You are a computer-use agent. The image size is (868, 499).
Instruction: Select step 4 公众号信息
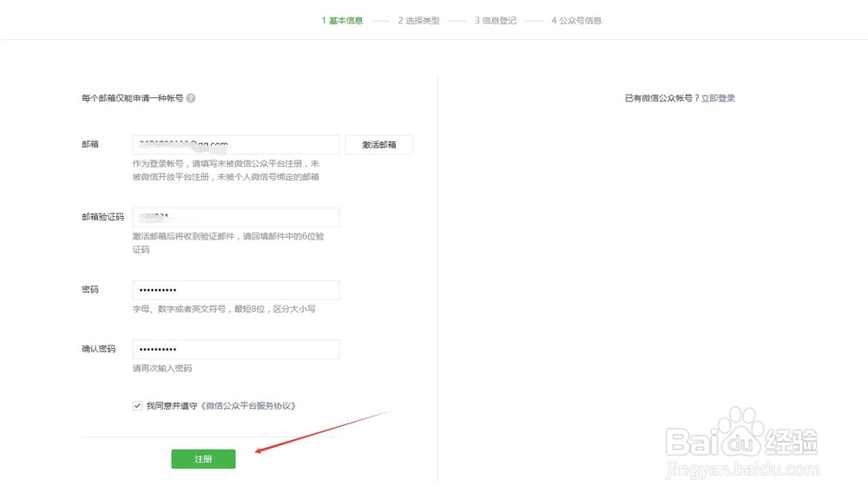(576, 21)
